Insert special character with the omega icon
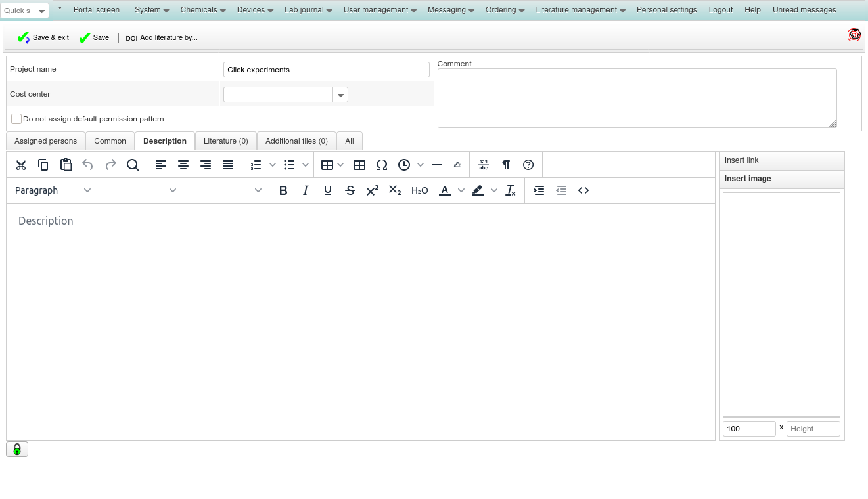 [381, 165]
